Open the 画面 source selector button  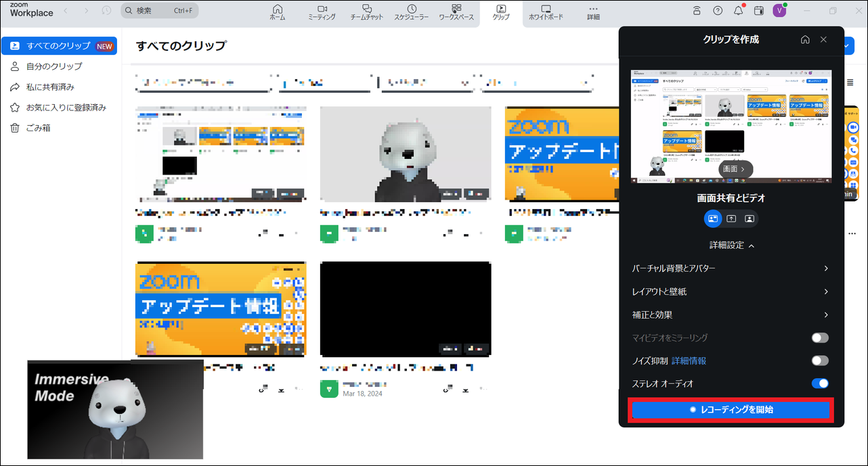pos(735,169)
